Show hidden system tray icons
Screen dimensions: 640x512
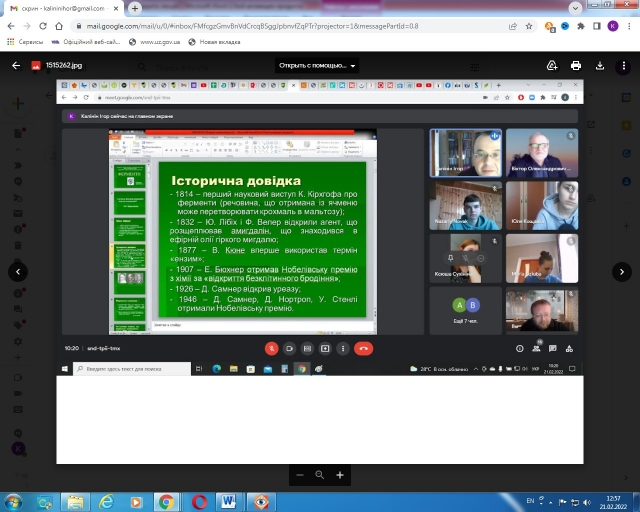(551, 503)
